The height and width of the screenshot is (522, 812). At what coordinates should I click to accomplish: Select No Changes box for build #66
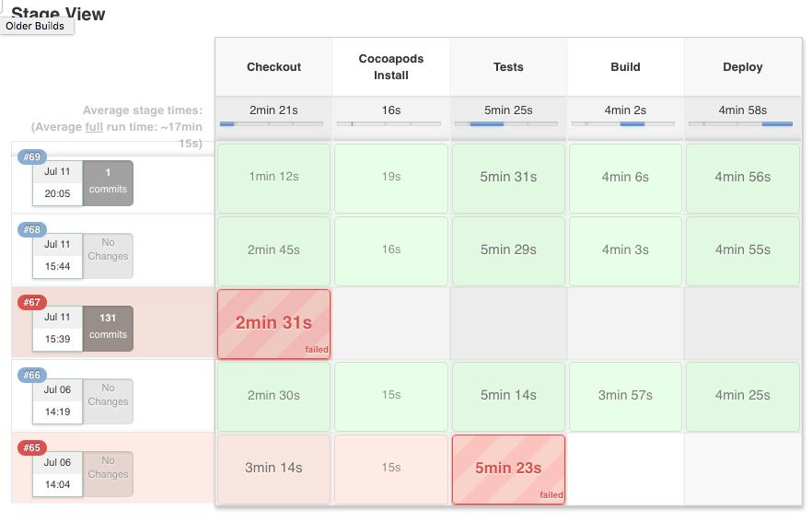[108, 400]
